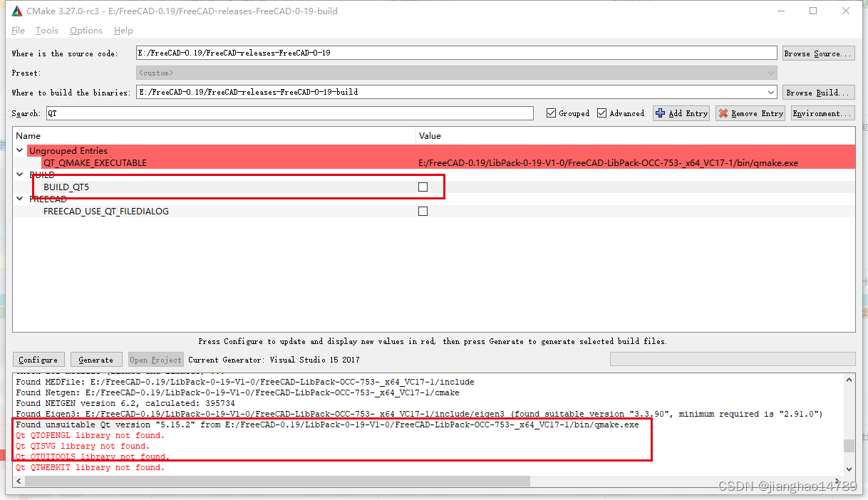The width and height of the screenshot is (868, 500).
Task: Click 'Current Generator: Visual Studio 15 2017' text
Action: pos(274,360)
